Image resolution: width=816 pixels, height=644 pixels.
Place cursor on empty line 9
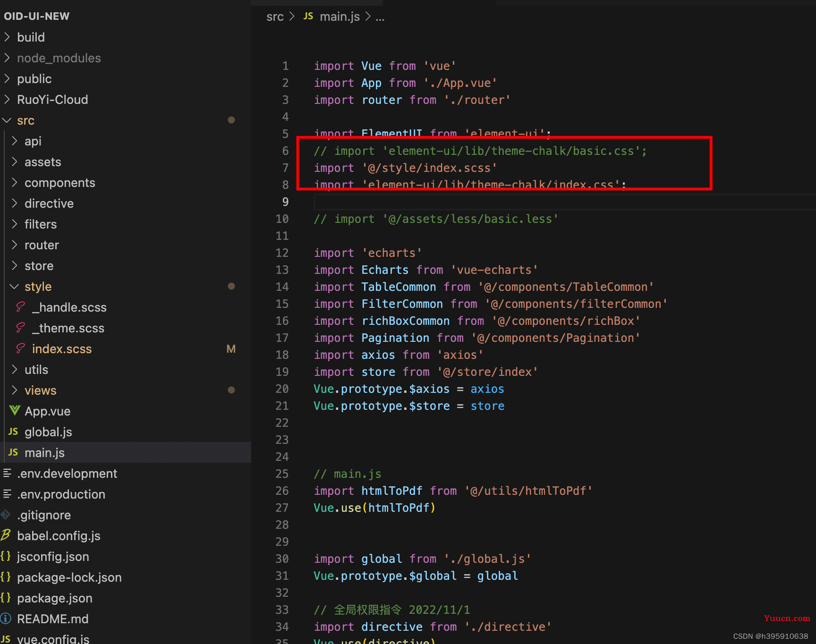(x=565, y=202)
